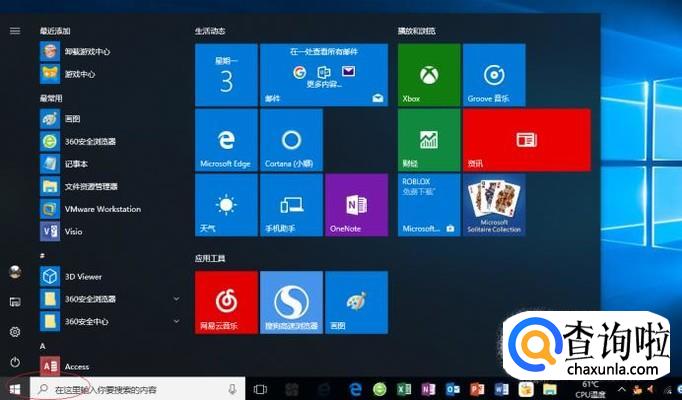Expand the 360安全中心 folder chevron
Image resolution: width=682 pixels, height=400 pixels.
pos(177,321)
